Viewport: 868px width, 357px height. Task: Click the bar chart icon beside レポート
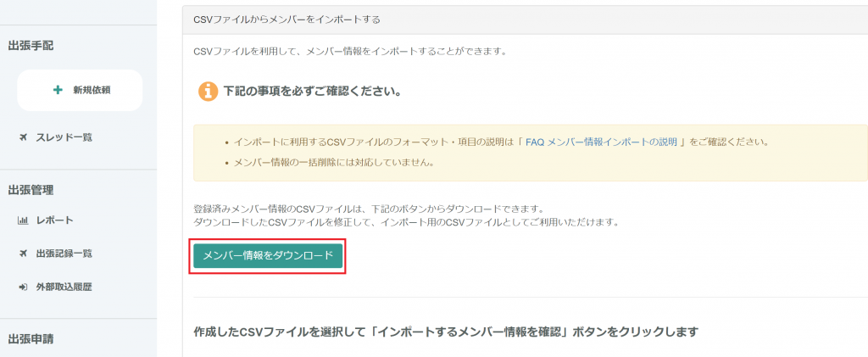[23, 220]
